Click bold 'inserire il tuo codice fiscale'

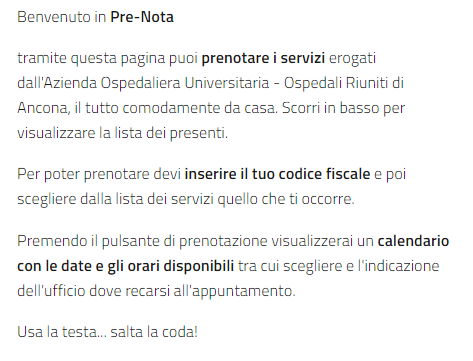tap(277, 174)
